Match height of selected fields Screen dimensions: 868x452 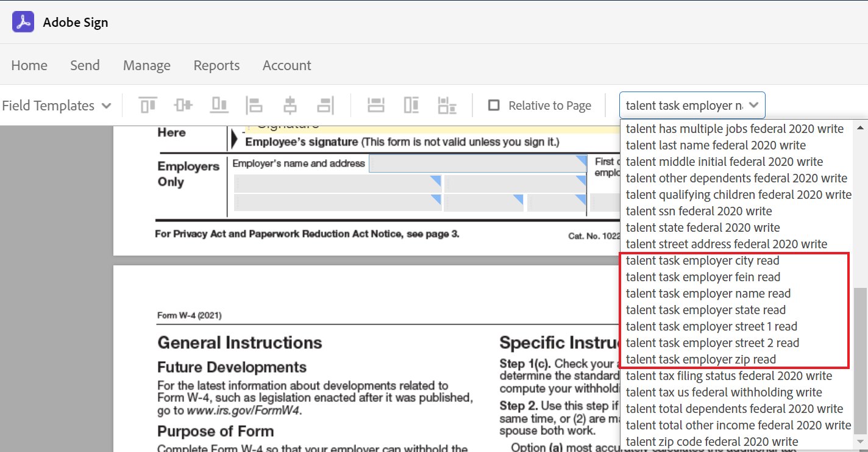tap(411, 105)
